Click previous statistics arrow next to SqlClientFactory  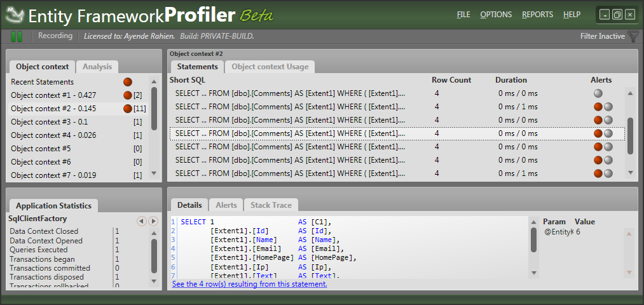(141, 221)
